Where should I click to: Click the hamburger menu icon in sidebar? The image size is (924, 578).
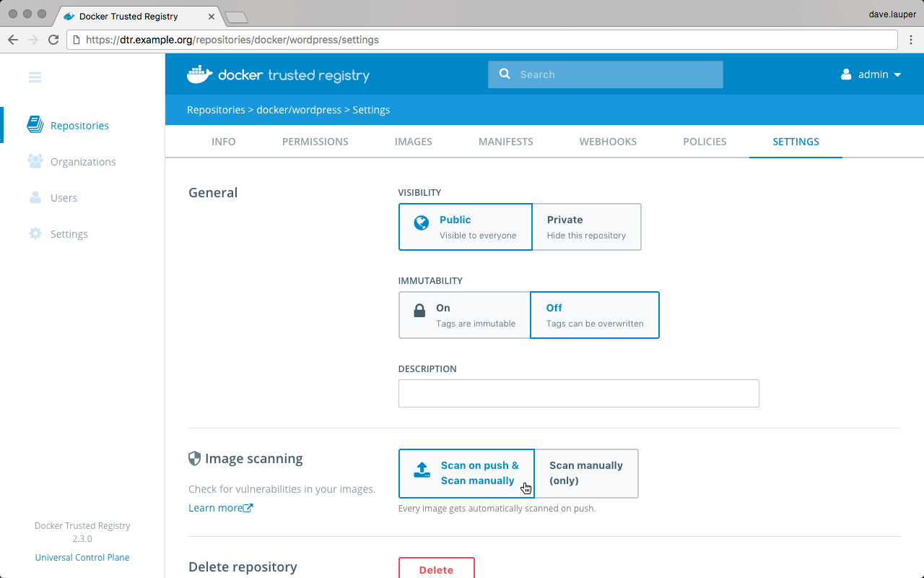tap(35, 77)
